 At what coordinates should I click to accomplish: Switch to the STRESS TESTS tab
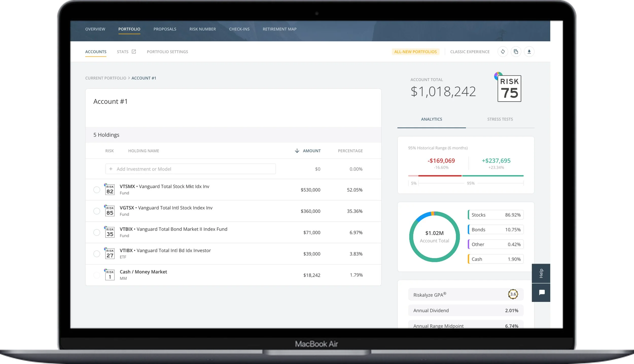(x=500, y=119)
